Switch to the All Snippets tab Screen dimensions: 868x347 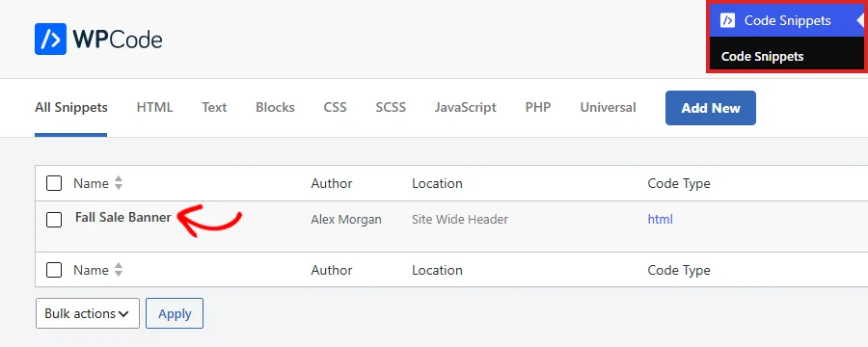coord(70,107)
